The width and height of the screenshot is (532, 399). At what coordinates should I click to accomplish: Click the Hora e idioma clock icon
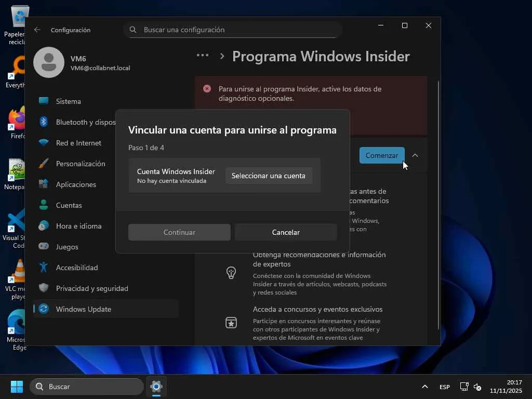click(44, 225)
